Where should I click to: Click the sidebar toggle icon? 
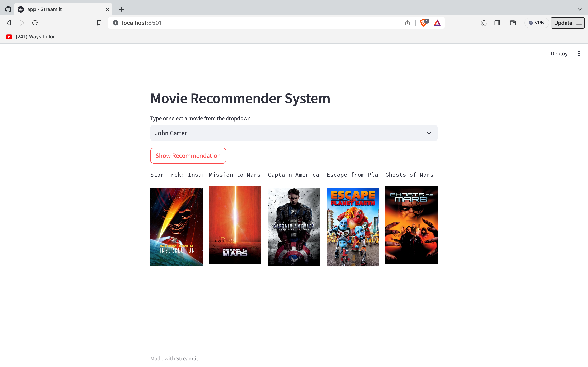point(497,23)
